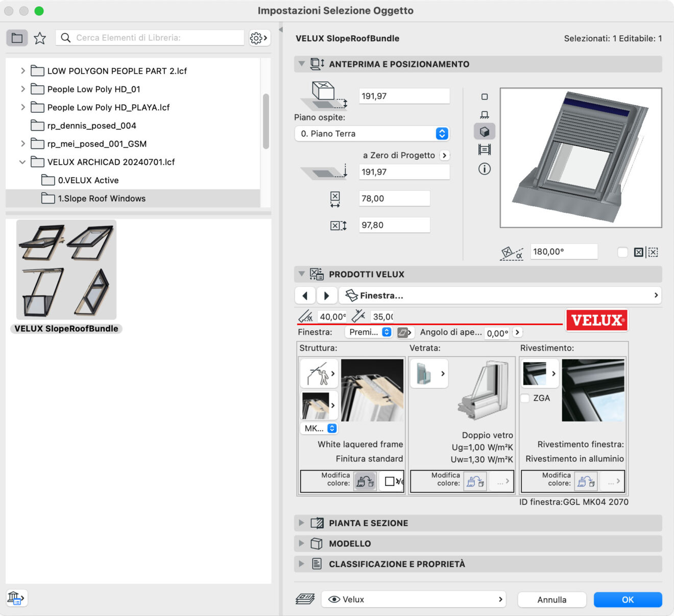Click the Struttura color modification paint icon
The image size is (674, 616).
coord(365,481)
